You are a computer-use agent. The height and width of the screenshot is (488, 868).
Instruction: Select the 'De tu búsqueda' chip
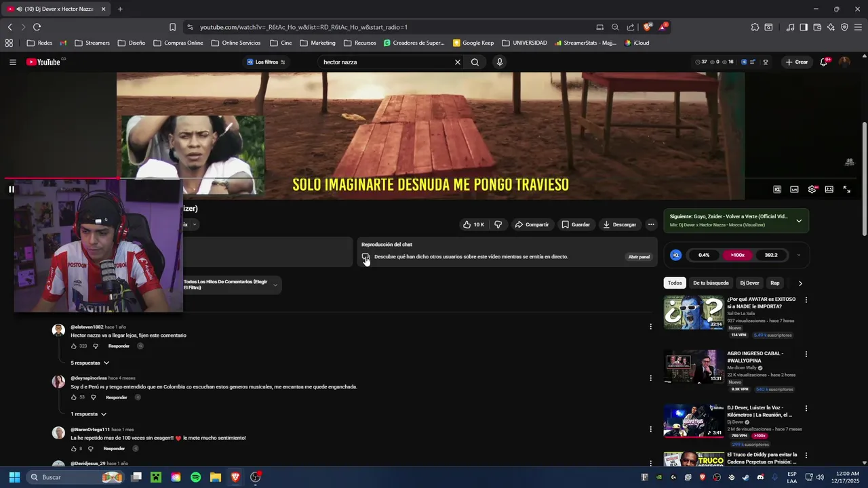pyautogui.click(x=711, y=283)
